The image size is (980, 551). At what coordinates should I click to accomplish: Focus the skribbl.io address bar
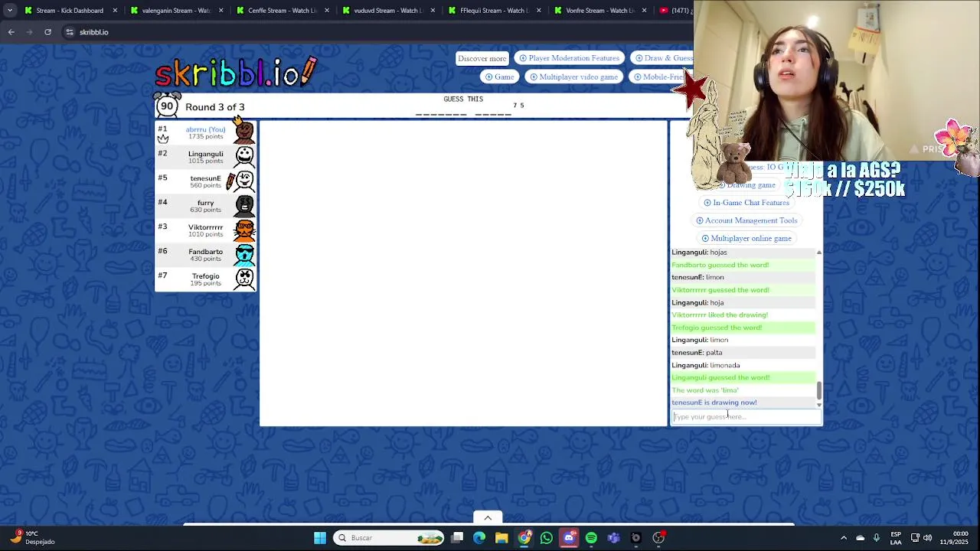(375, 32)
